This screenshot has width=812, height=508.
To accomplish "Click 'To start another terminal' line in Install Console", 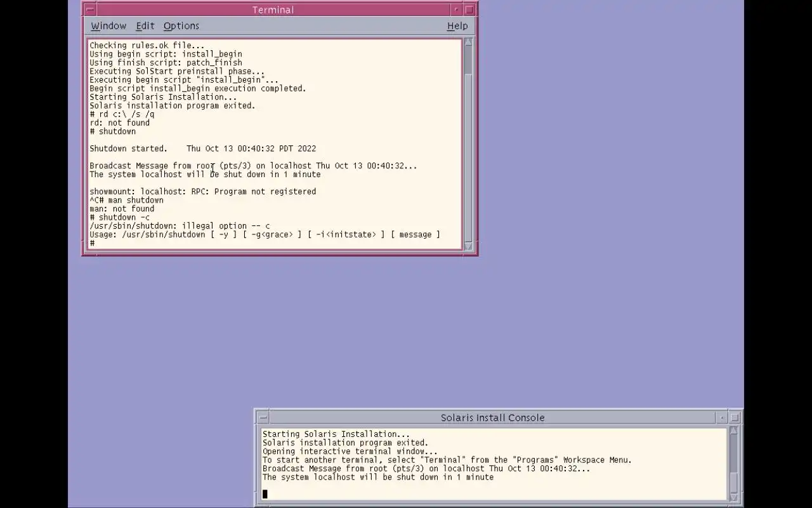I will (x=447, y=460).
